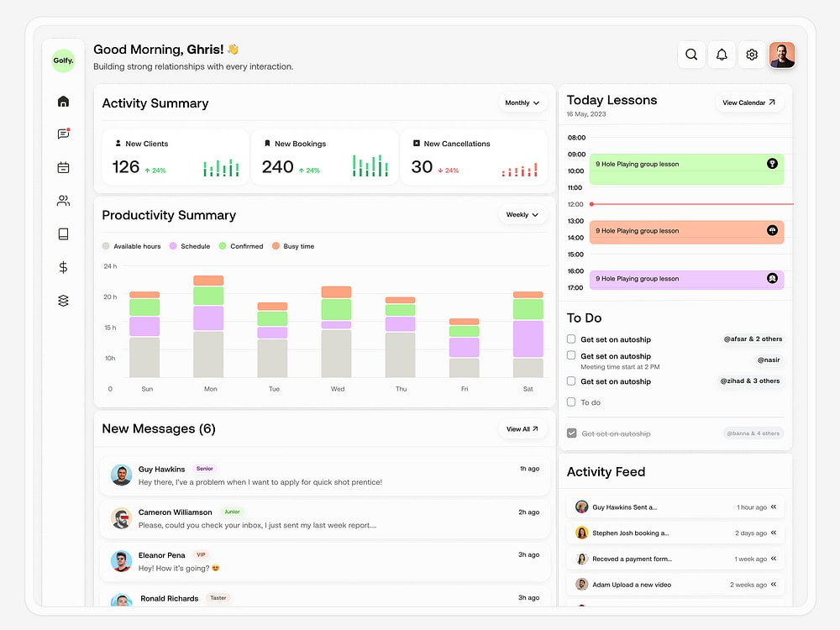Click View Calendar button
The width and height of the screenshot is (840, 630).
point(749,102)
